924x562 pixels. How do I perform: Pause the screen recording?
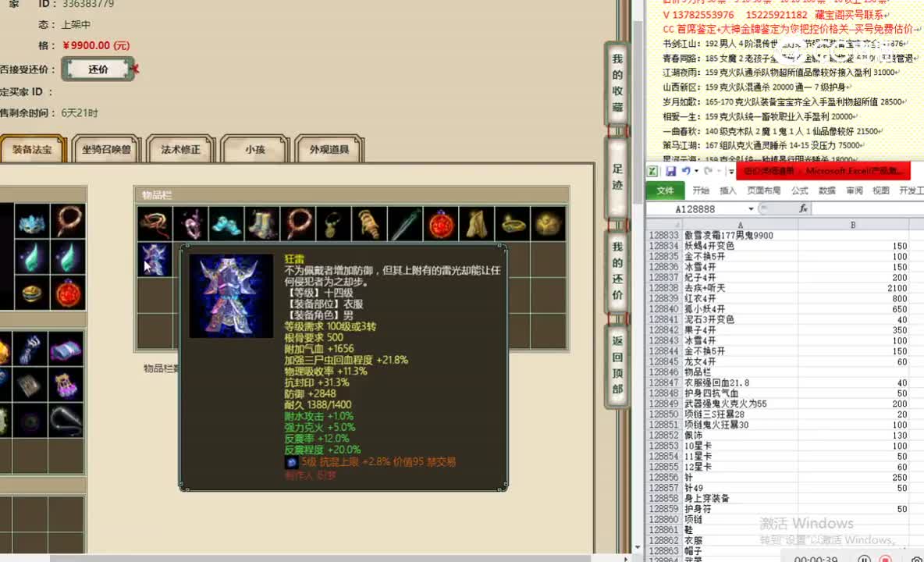pos(864,558)
